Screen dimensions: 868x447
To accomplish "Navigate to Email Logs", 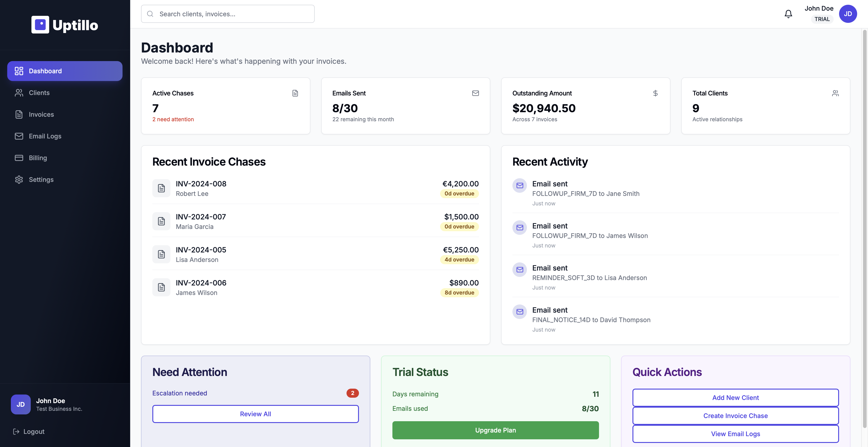I will coord(65,136).
